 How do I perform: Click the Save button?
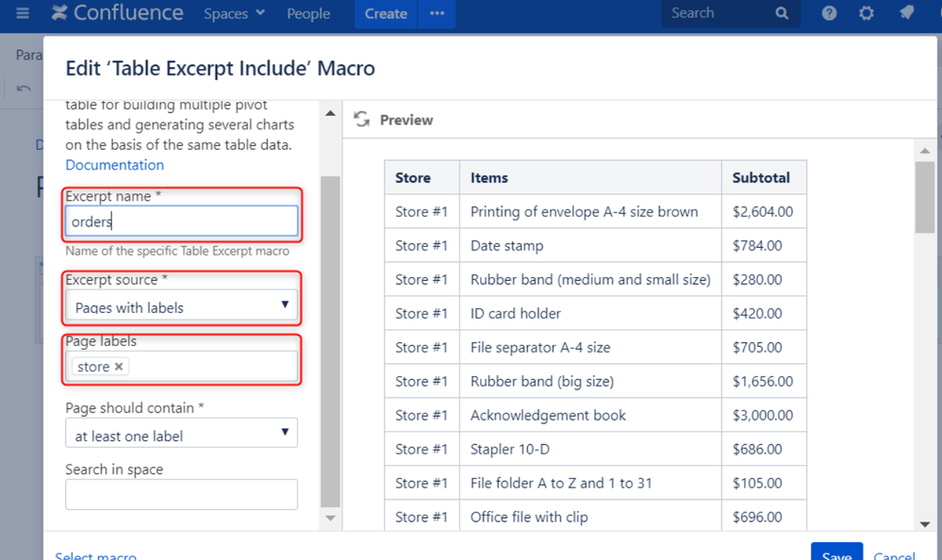coord(837,552)
